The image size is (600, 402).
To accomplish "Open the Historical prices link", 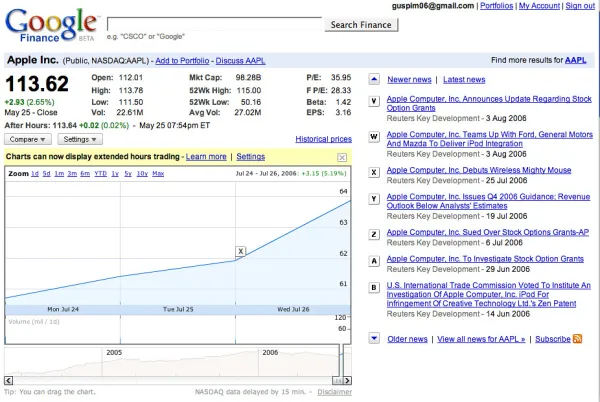I will click(323, 139).
